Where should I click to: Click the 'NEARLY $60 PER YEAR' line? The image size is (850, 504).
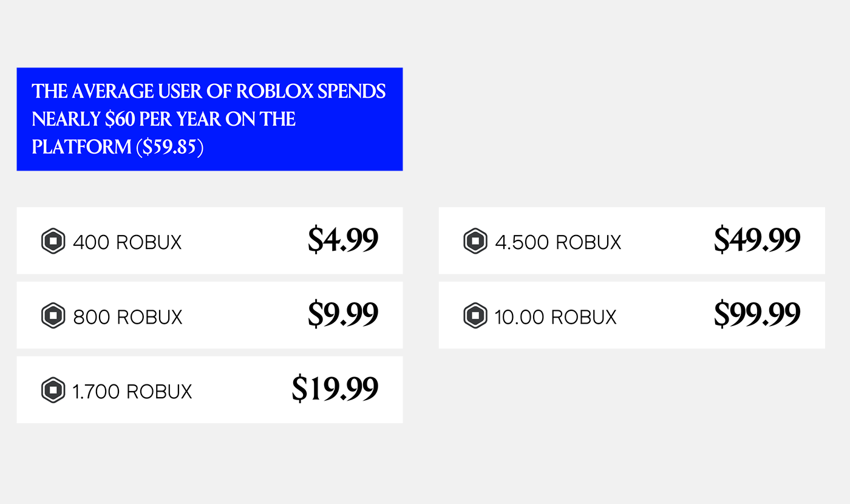(x=126, y=119)
